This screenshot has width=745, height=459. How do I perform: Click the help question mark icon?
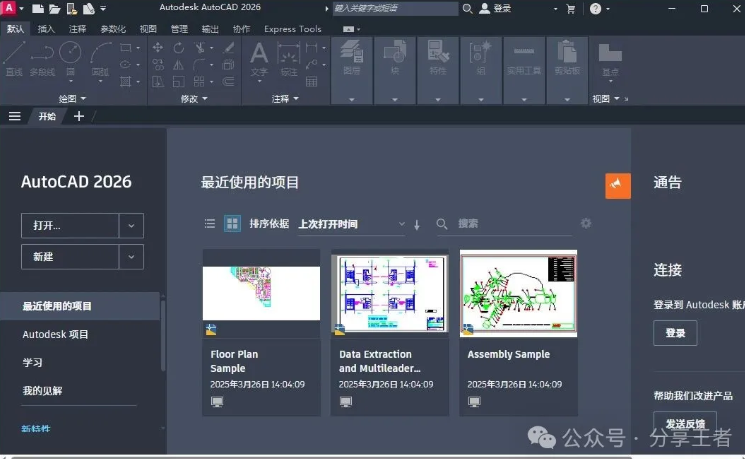click(x=595, y=9)
